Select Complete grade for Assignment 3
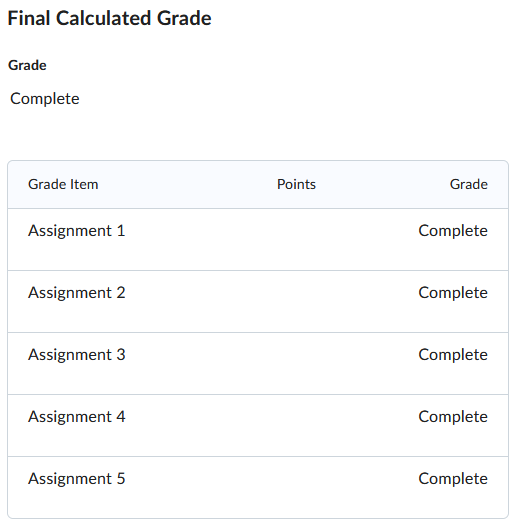Viewport: 516px width, 526px height. (453, 355)
